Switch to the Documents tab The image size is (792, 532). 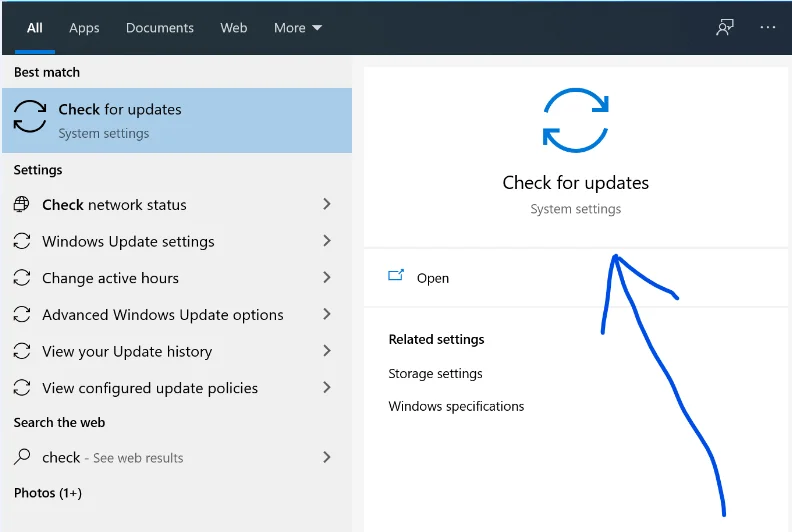(x=160, y=28)
